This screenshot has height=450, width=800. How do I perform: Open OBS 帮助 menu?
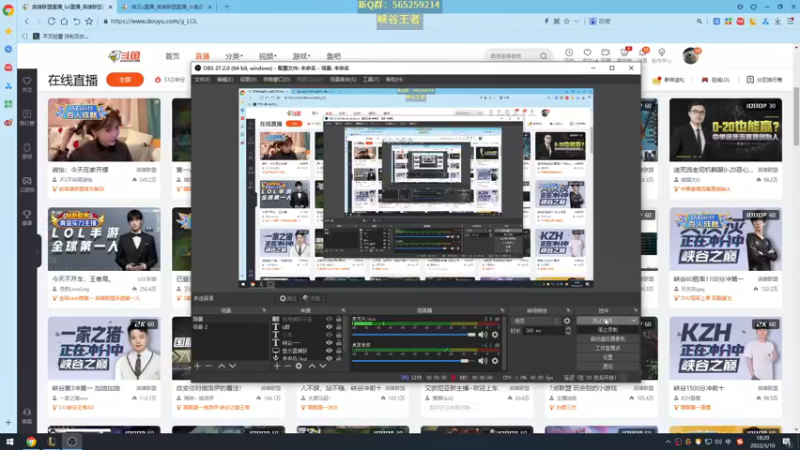pos(394,80)
